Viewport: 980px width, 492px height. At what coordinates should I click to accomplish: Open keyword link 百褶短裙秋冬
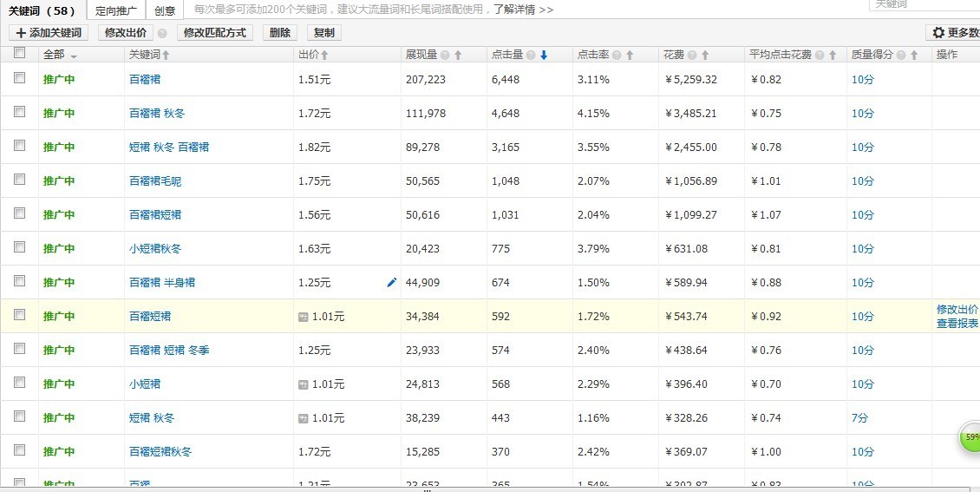click(x=160, y=452)
